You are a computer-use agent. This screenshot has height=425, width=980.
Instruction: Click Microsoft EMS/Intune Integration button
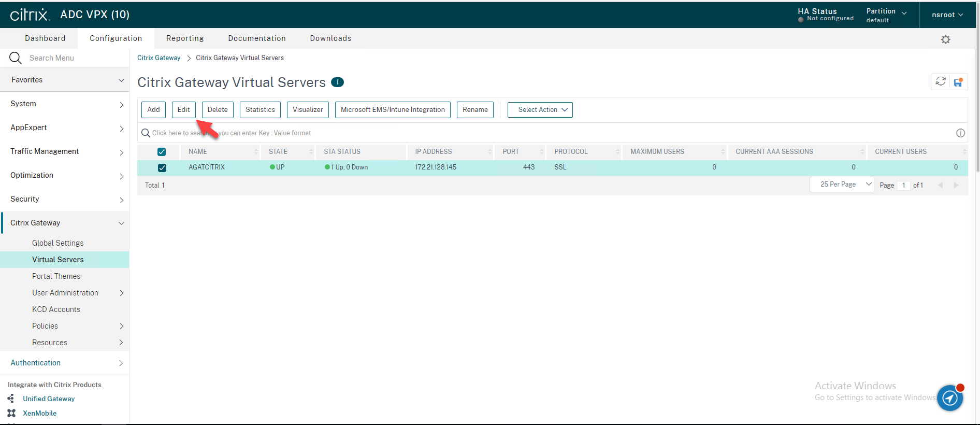pyautogui.click(x=393, y=110)
